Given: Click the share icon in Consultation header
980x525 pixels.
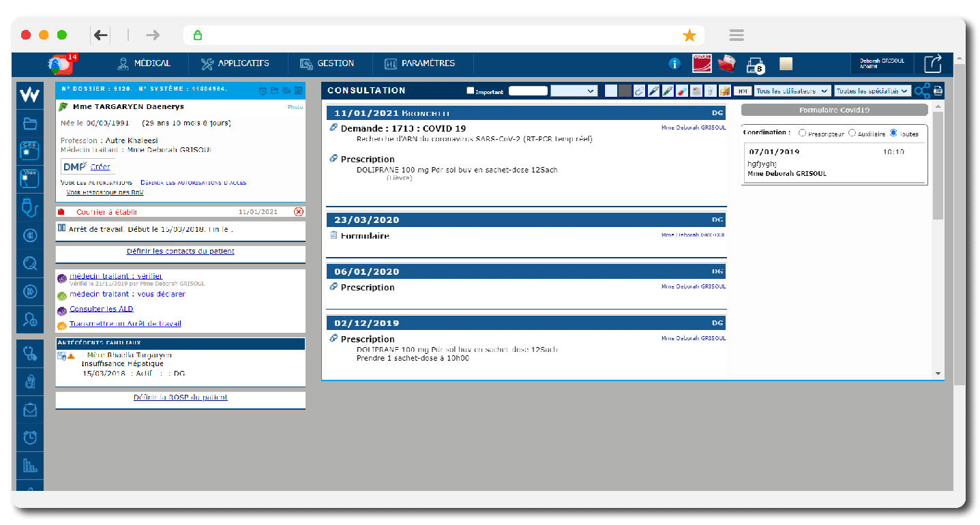Looking at the screenshot, I should point(922,91).
